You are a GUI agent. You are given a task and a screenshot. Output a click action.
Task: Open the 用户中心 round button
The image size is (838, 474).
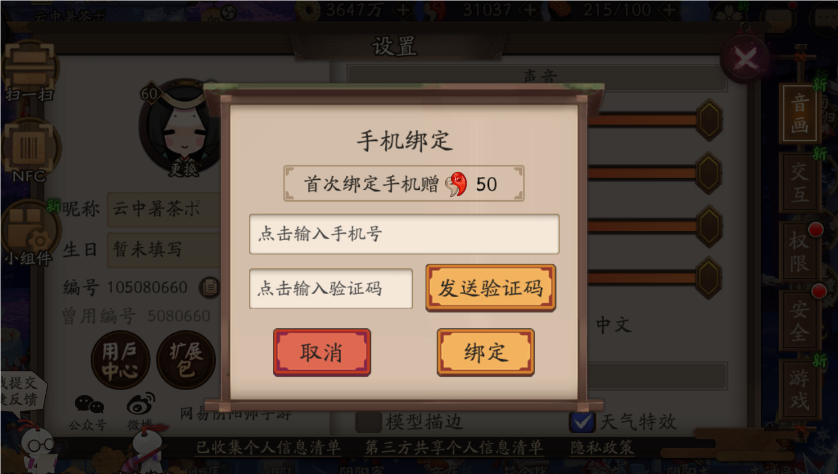click(x=119, y=360)
